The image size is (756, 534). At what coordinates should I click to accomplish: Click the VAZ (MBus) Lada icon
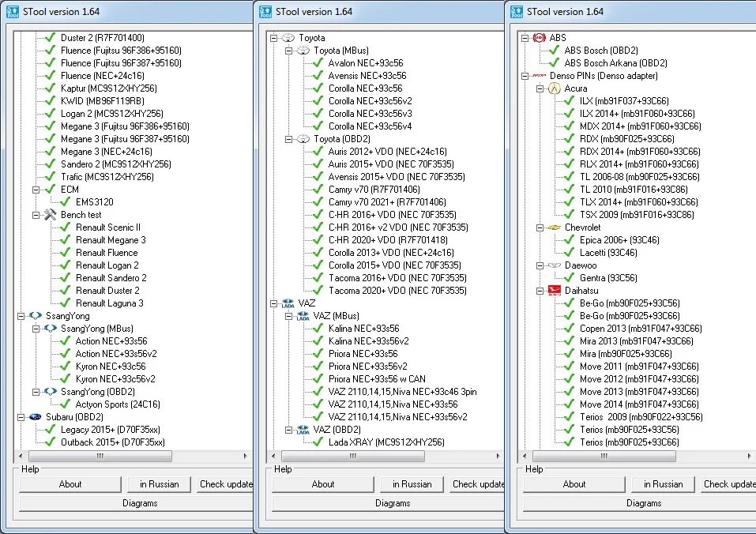(303, 316)
